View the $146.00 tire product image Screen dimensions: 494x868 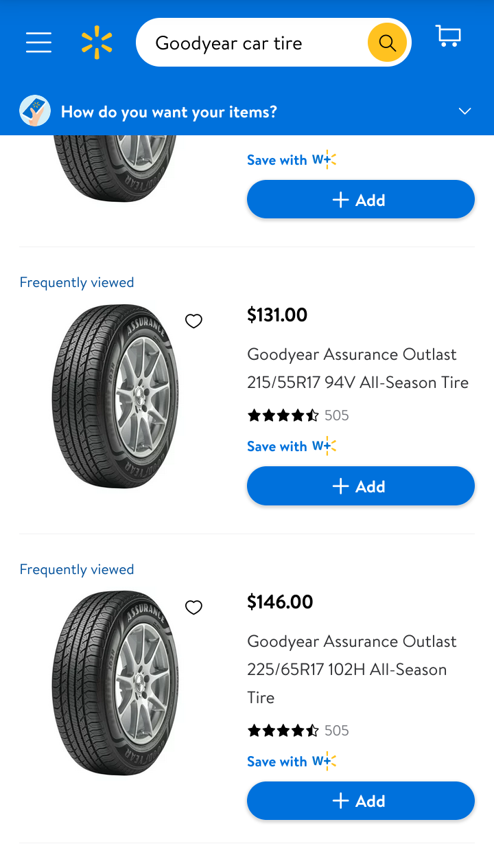coord(115,683)
